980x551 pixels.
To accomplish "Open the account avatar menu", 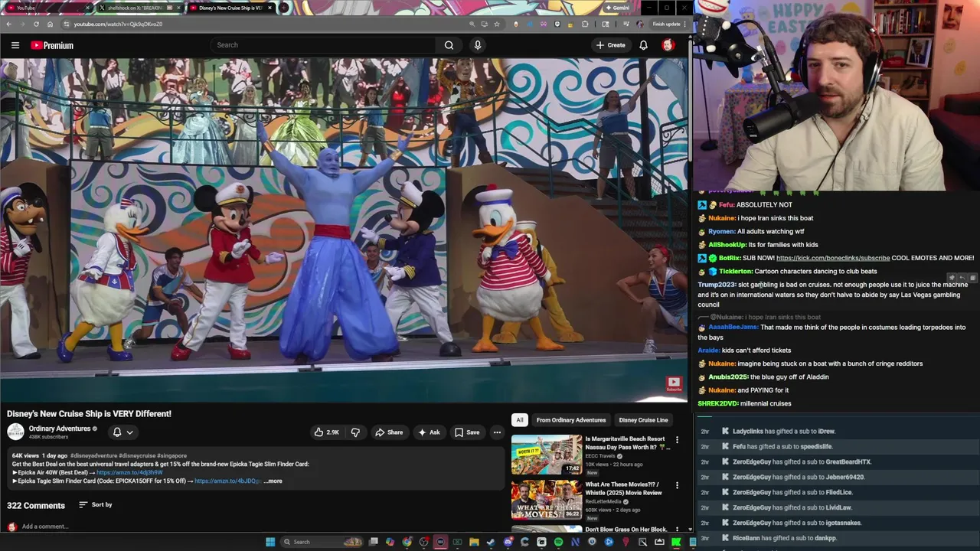I will click(x=668, y=45).
